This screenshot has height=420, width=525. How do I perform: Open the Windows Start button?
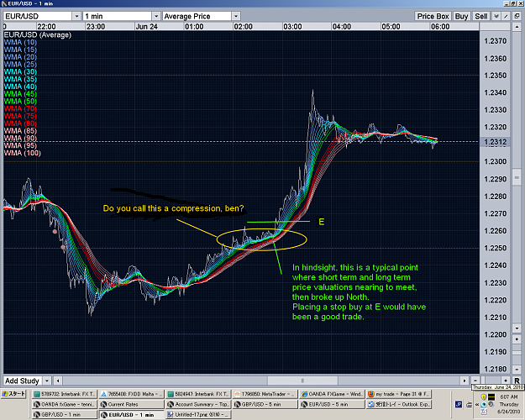point(14,394)
